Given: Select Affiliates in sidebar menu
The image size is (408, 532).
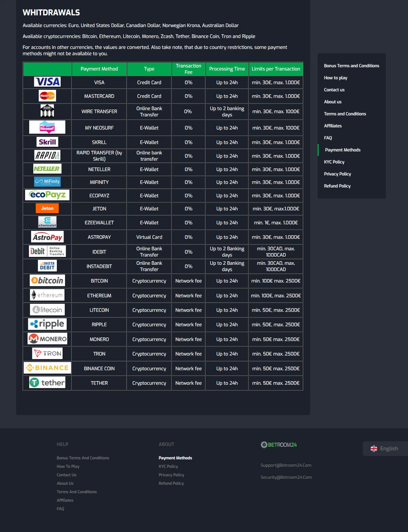Looking at the screenshot, I should click(x=333, y=126).
